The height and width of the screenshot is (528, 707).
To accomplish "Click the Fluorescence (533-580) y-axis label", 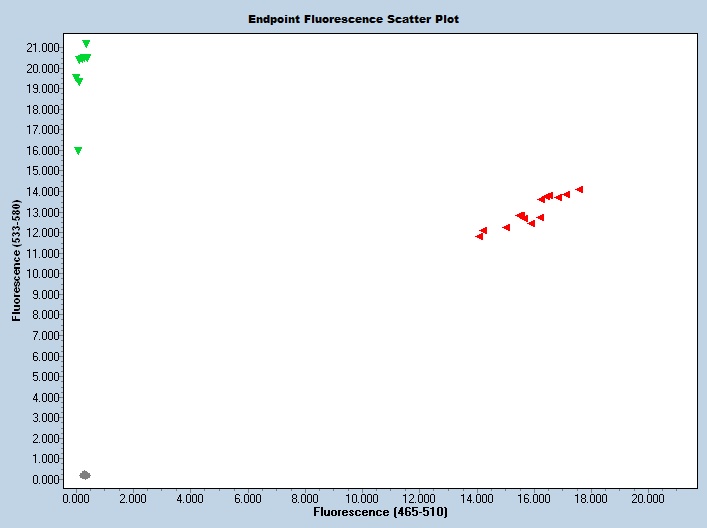I will [16, 261].
